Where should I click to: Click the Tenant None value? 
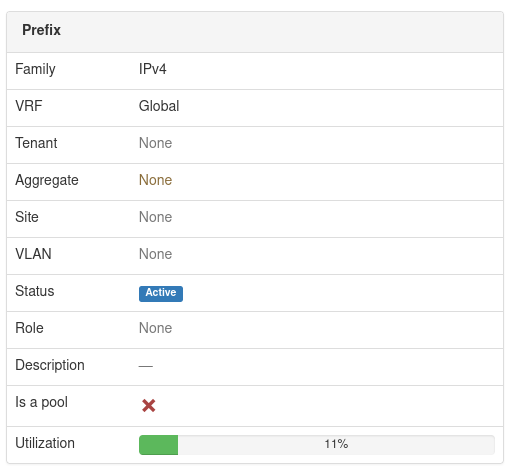click(155, 143)
